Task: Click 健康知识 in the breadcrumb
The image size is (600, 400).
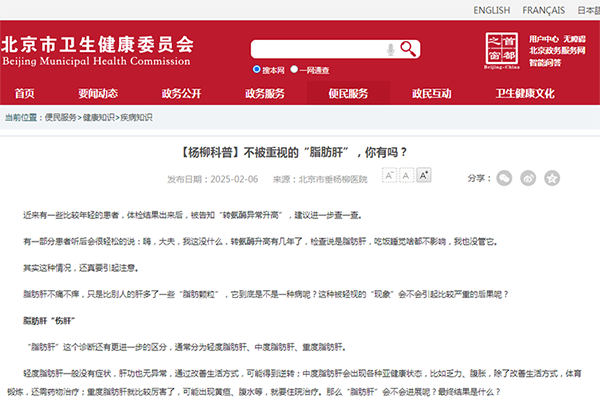Action: point(98,117)
